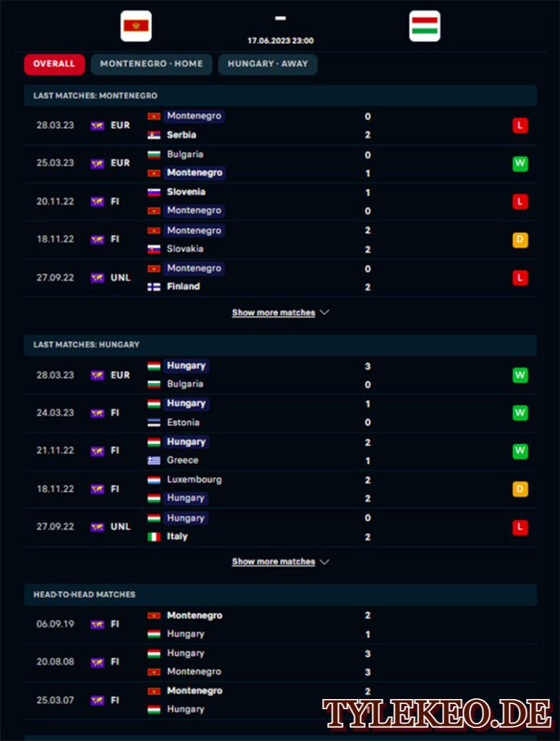Click the green W badge for Bulgaria-Montenegro match
The image size is (560, 741).
(519, 164)
